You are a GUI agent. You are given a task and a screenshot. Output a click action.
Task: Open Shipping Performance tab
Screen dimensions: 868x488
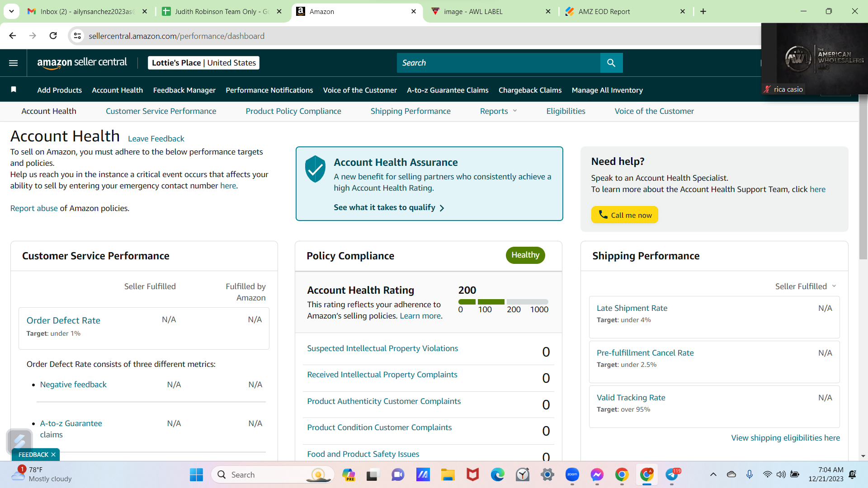(x=410, y=111)
